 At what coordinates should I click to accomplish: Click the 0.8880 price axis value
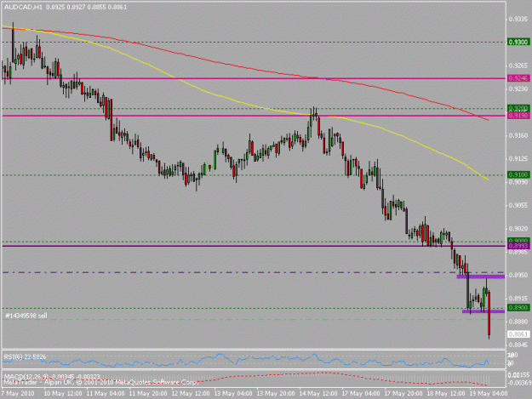[x=518, y=322]
